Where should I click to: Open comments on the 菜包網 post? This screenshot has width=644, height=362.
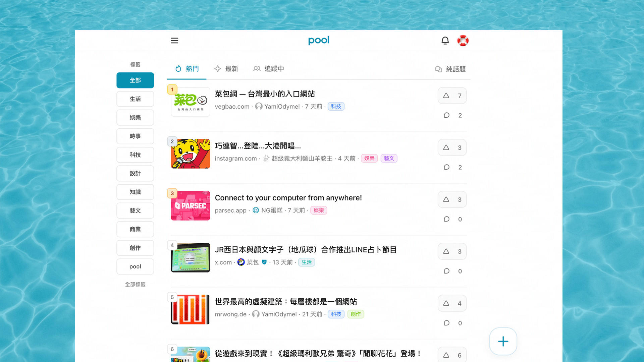[x=452, y=115]
